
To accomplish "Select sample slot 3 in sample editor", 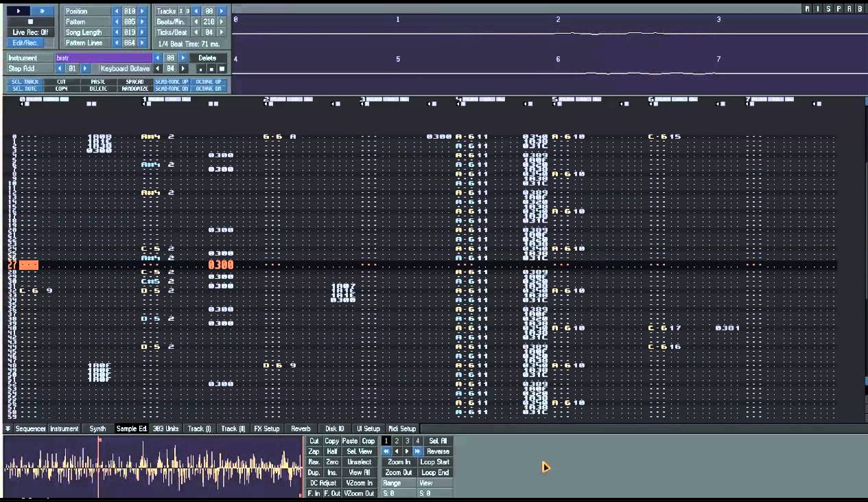I will [x=407, y=441].
